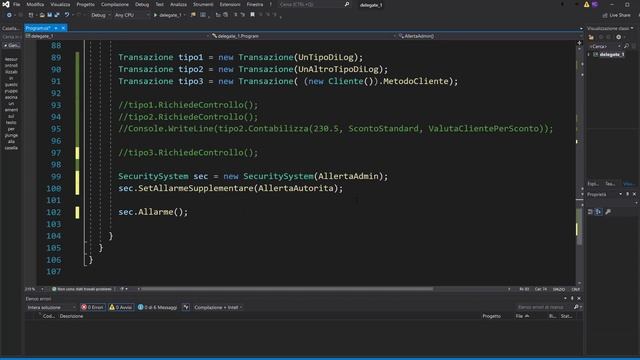Open the File menu
Screen dimensions: 640x360
click(16, 4)
